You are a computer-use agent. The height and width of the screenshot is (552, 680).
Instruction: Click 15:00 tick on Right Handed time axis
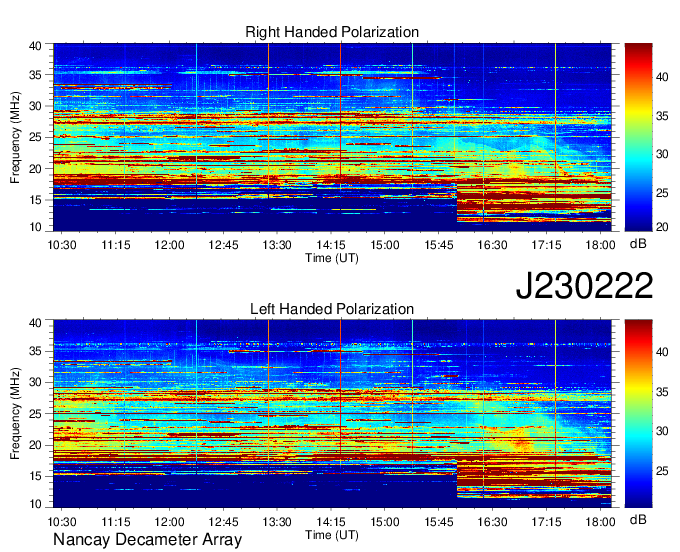385,245
